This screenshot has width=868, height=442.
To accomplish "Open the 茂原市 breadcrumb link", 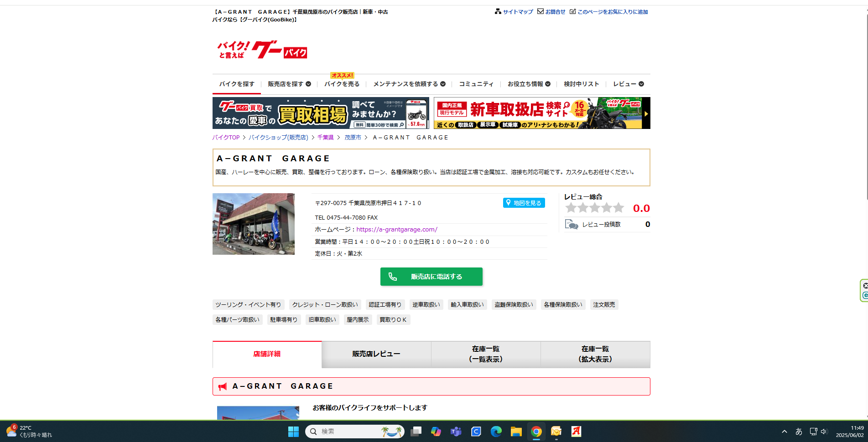I will pyautogui.click(x=353, y=138).
